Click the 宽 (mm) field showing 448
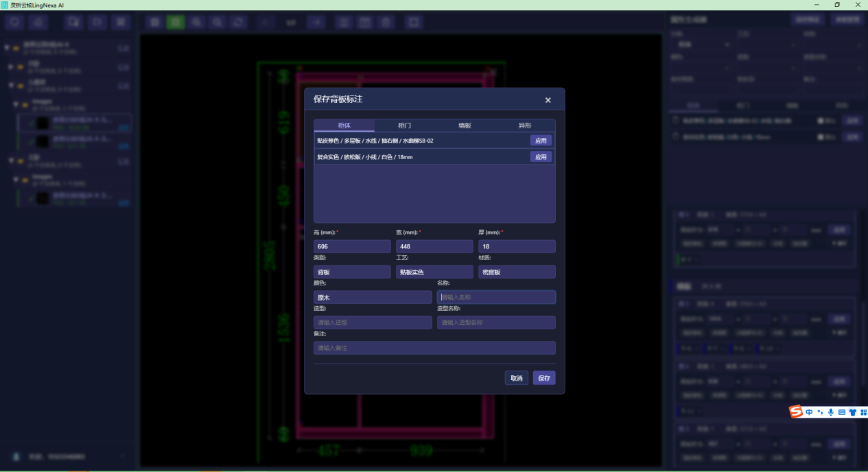868x472 pixels. click(x=434, y=246)
